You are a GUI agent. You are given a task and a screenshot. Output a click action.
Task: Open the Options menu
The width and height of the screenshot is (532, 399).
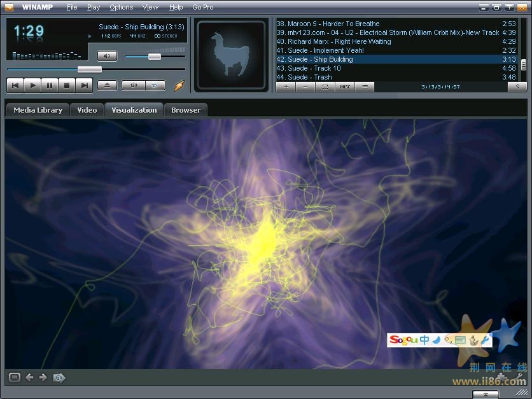coord(121,7)
